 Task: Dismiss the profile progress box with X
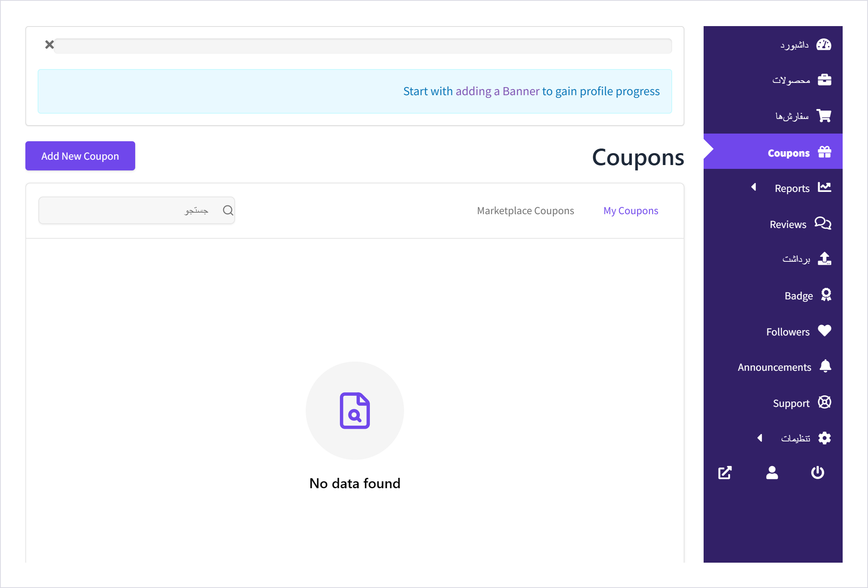(50, 45)
